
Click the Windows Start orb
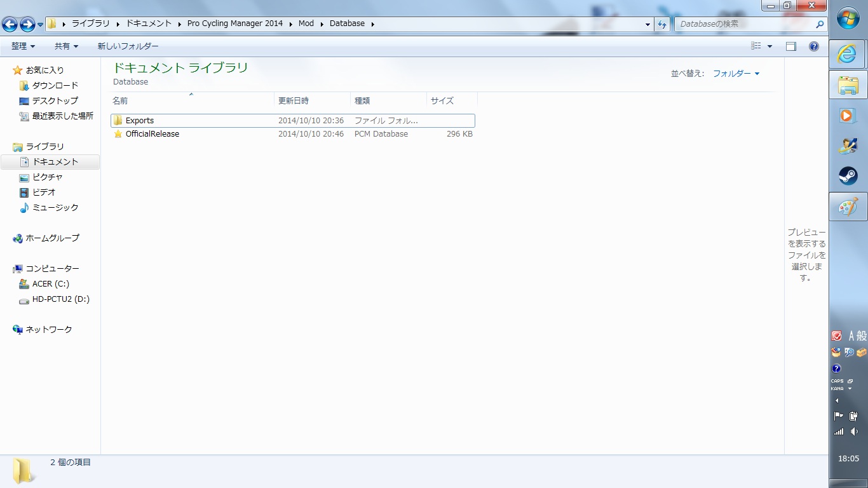pyautogui.click(x=848, y=18)
